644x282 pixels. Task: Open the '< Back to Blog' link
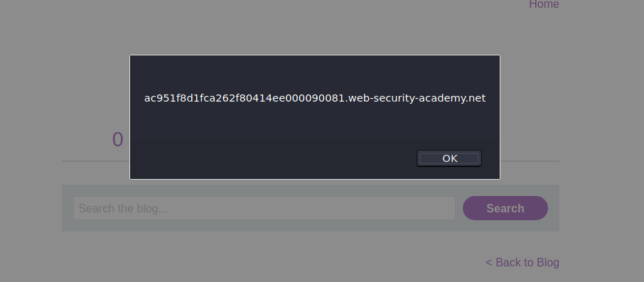522,262
